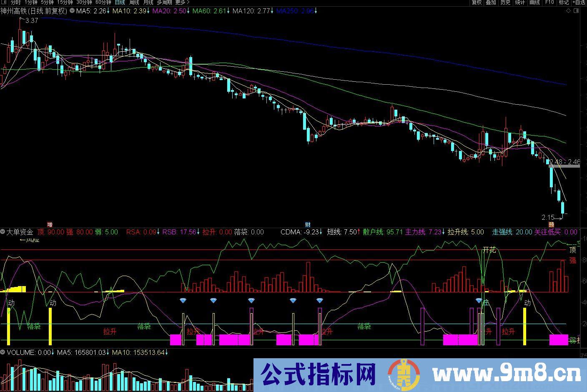587x392 pixels.
Task: Open the 统计 statistics button
Action: pyautogui.click(x=520, y=3)
